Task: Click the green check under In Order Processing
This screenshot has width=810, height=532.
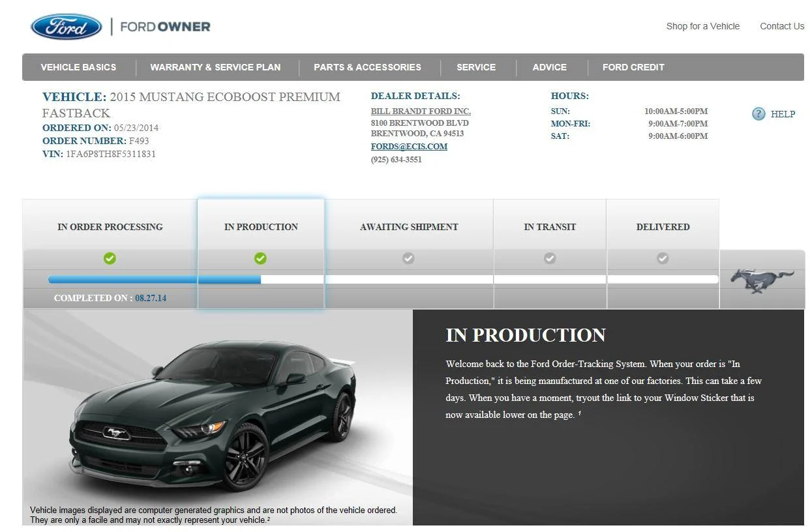Action: tap(110, 258)
